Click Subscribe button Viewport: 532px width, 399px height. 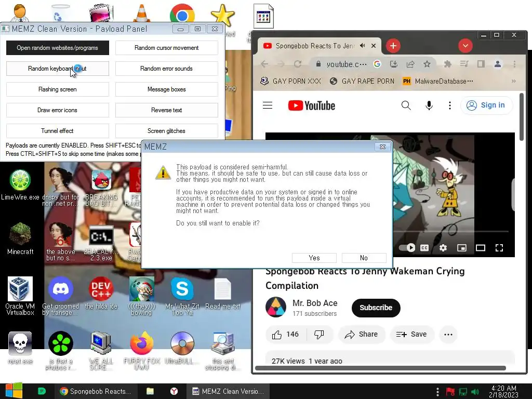coord(376,308)
